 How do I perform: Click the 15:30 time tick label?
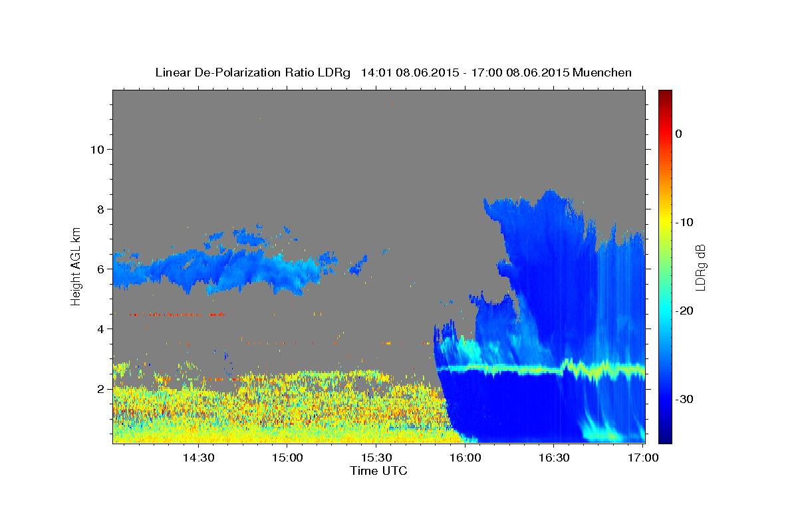tap(376, 458)
